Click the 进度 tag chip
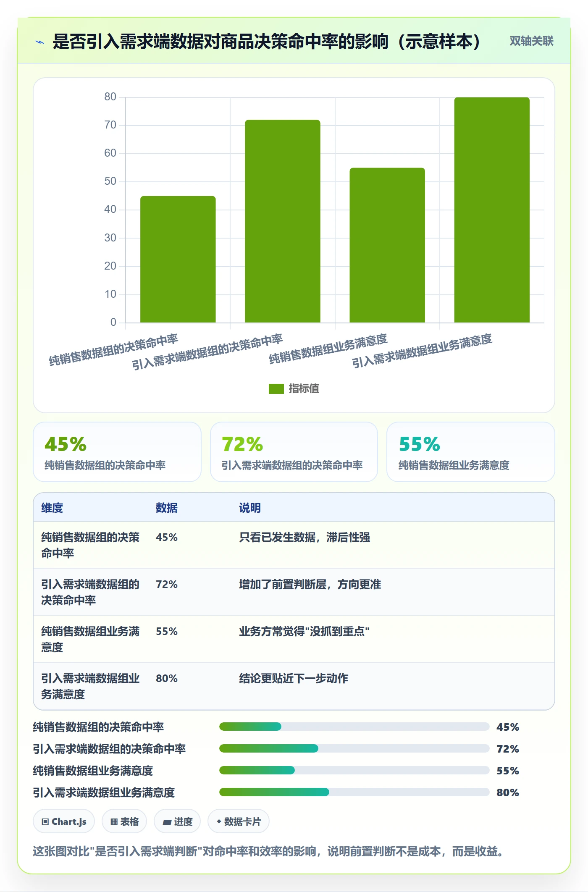This screenshot has height=892, width=588. pyautogui.click(x=177, y=821)
